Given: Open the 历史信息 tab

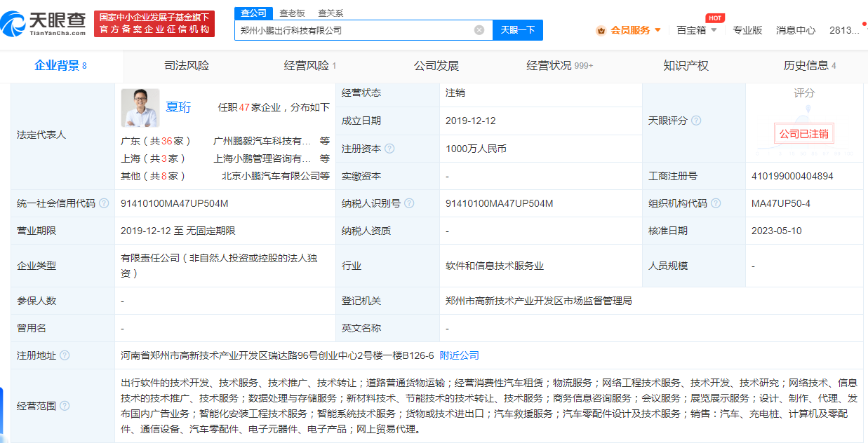Looking at the screenshot, I should 810,66.
